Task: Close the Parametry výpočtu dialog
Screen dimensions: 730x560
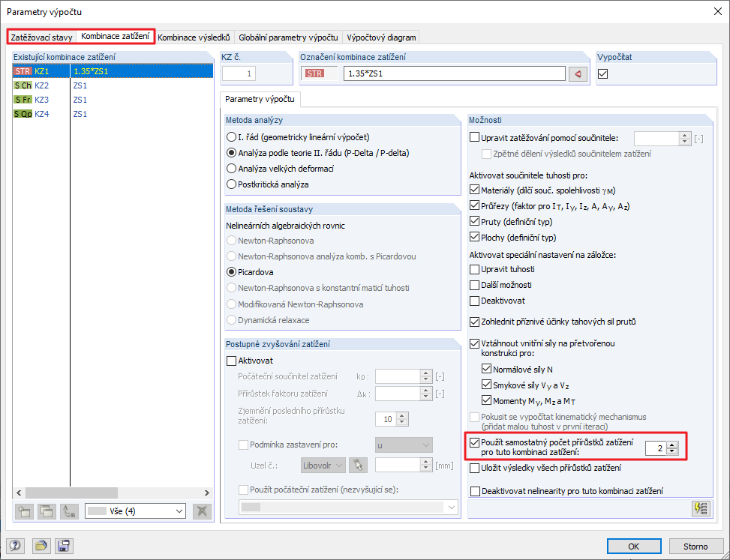Action: coord(718,12)
